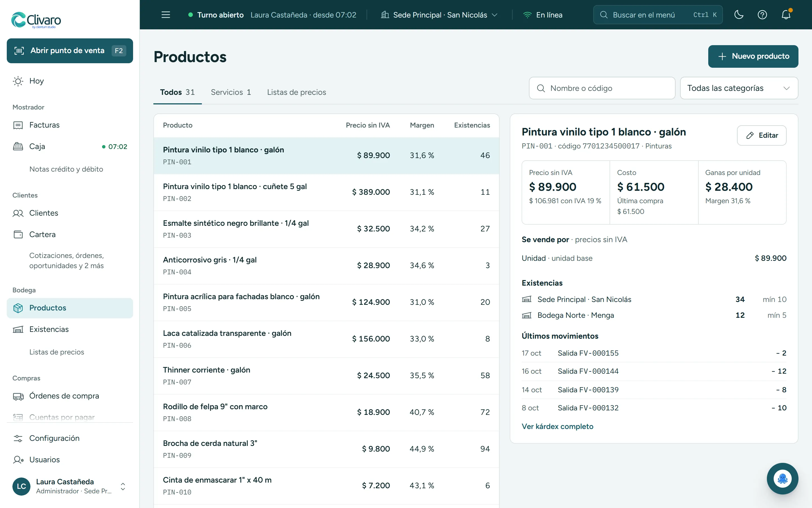The image size is (812, 508).
Task: Expand Sede Principal · San Nicolás selector
Action: point(439,15)
